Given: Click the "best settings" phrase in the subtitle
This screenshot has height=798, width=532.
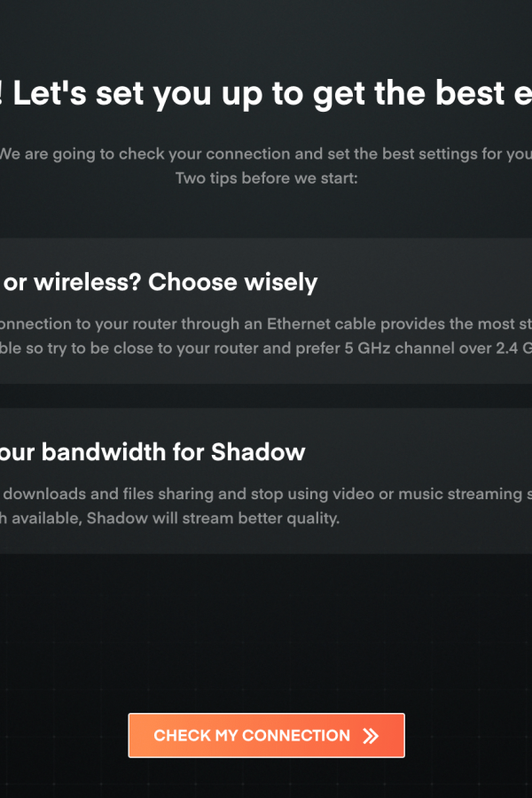Looking at the screenshot, I should point(430,153).
